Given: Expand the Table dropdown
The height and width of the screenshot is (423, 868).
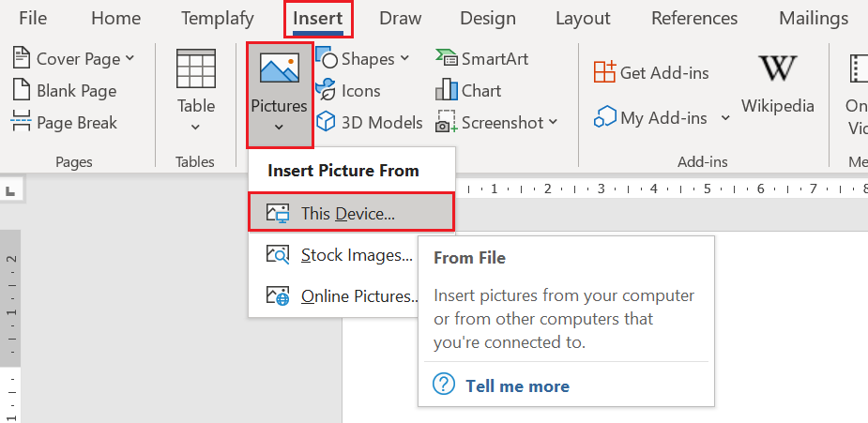Looking at the screenshot, I should (x=195, y=127).
